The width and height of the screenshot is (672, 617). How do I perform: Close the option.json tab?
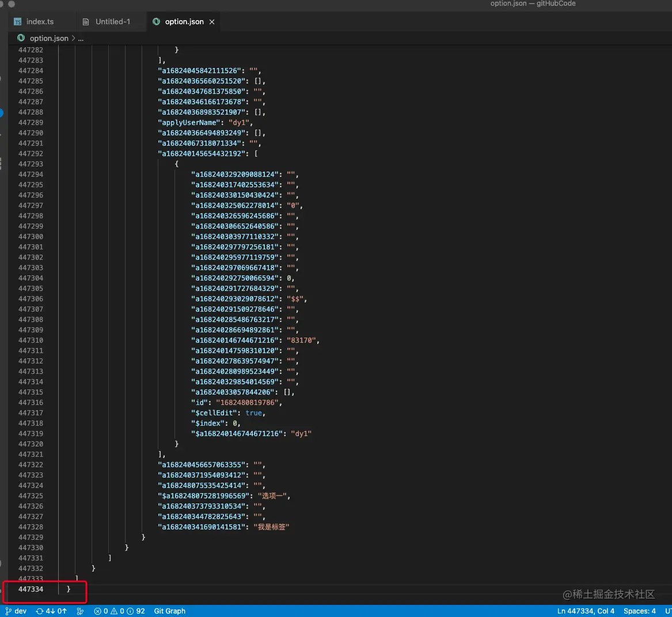[x=212, y=22]
